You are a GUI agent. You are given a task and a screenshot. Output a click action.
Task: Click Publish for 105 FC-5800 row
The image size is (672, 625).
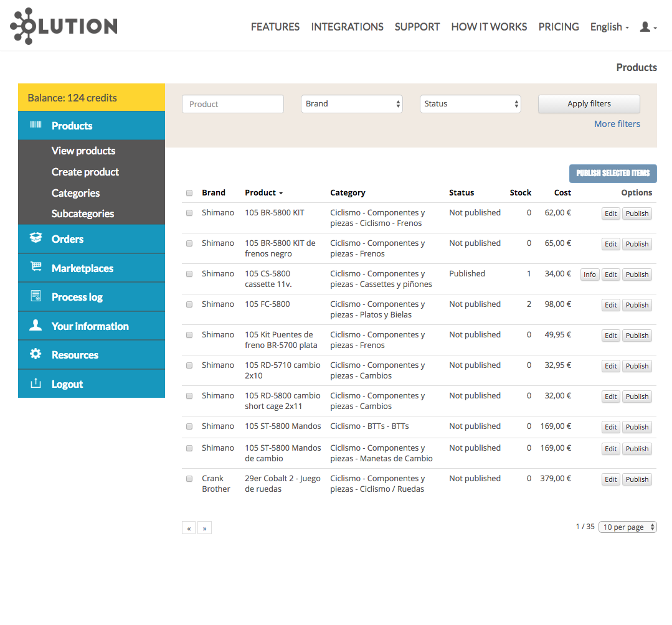coord(637,305)
